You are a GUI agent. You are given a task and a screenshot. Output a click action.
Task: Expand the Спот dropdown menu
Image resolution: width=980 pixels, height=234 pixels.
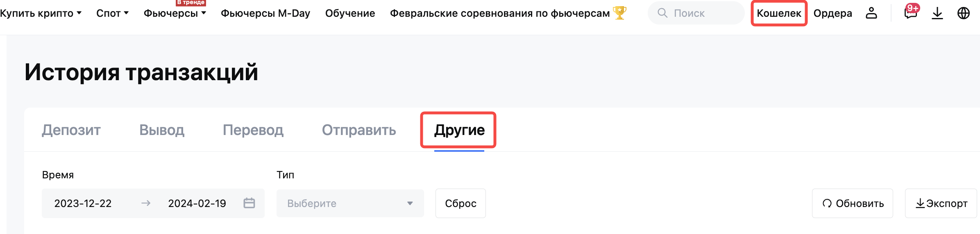pyautogui.click(x=112, y=13)
